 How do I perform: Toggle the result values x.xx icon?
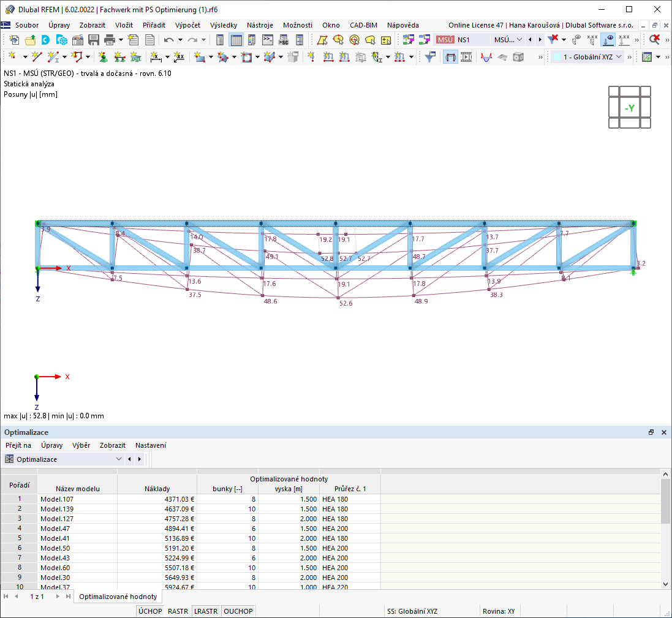[x=592, y=40]
